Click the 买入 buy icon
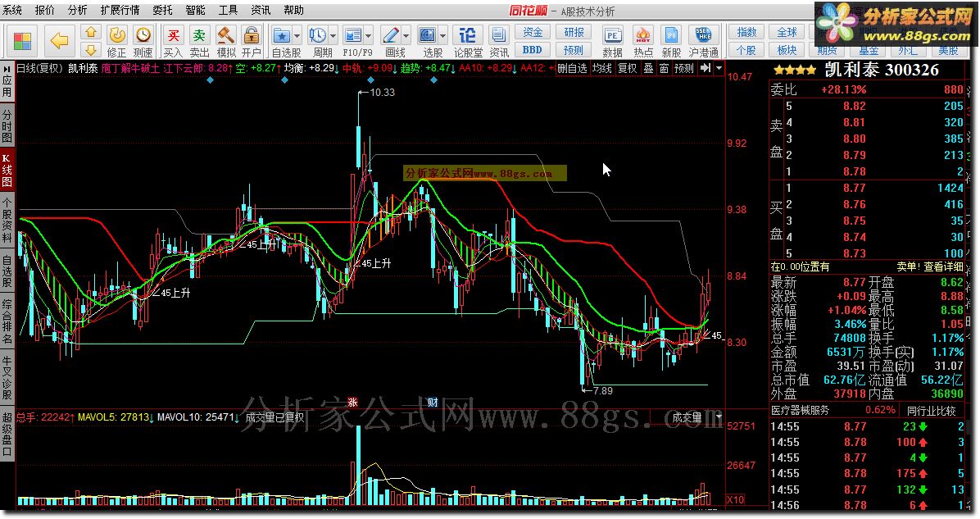 click(173, 35)
